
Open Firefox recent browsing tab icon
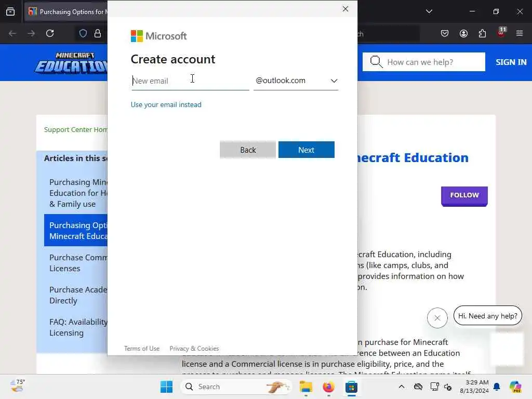(x=10, y=11)
